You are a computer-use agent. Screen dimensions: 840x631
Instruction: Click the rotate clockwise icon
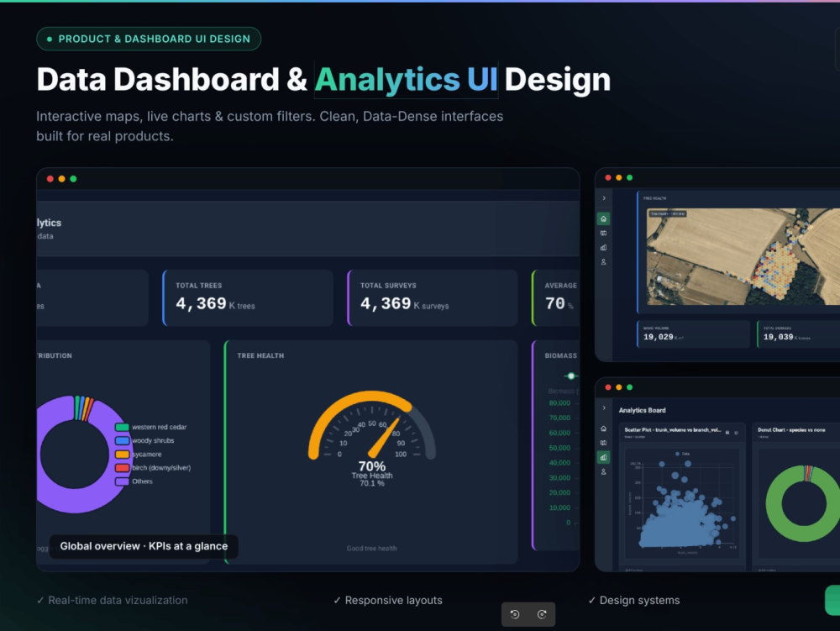coord(542,614)
